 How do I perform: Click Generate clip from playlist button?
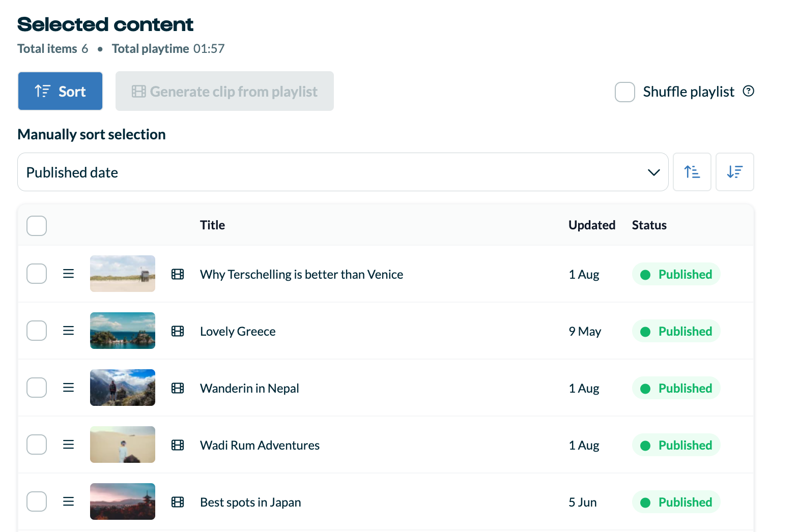224,91
